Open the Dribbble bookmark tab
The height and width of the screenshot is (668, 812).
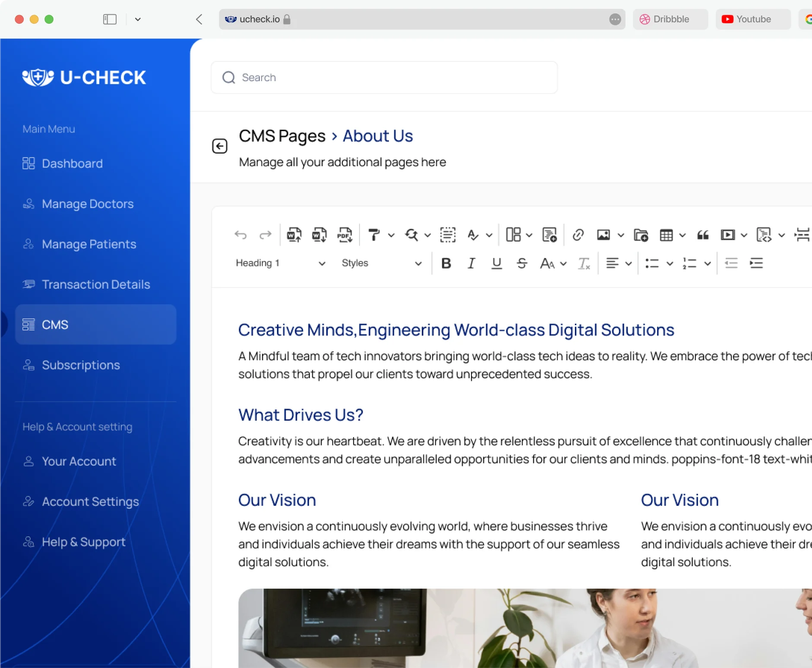click(x=670, y=19)
